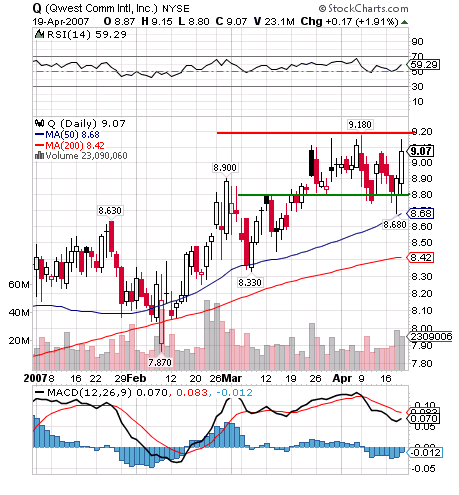Click the low price L 8.80

pos(194,22)
